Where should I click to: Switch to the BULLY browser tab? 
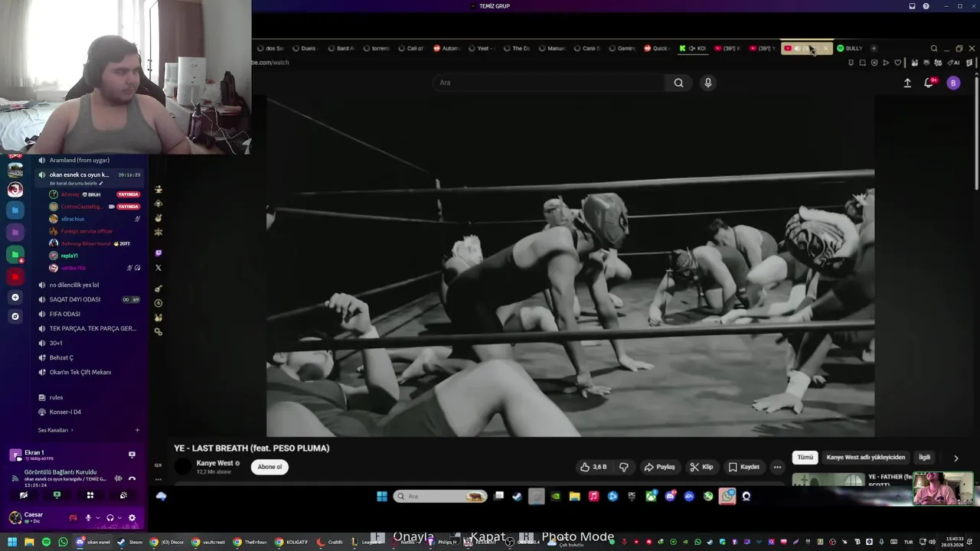pos(849,48)
